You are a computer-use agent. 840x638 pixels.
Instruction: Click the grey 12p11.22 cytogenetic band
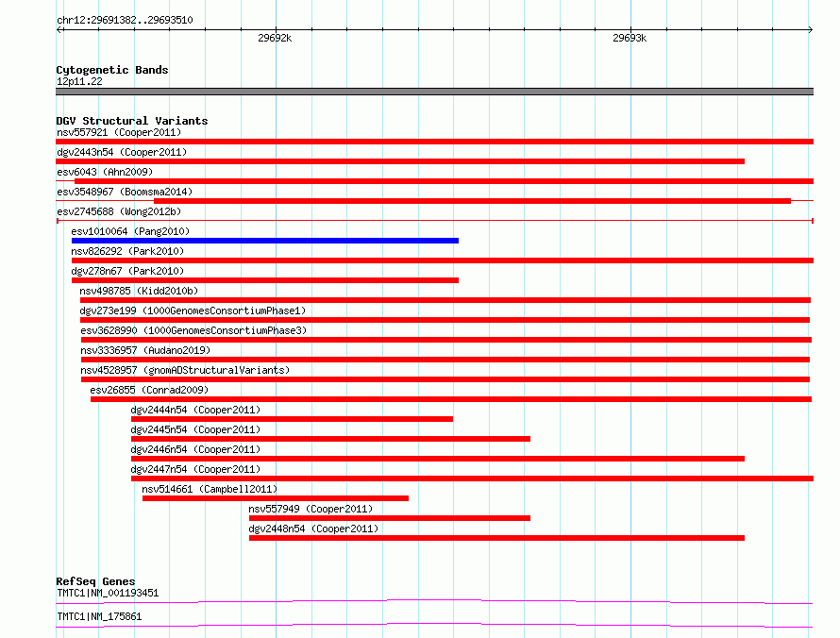pos(434,92)
